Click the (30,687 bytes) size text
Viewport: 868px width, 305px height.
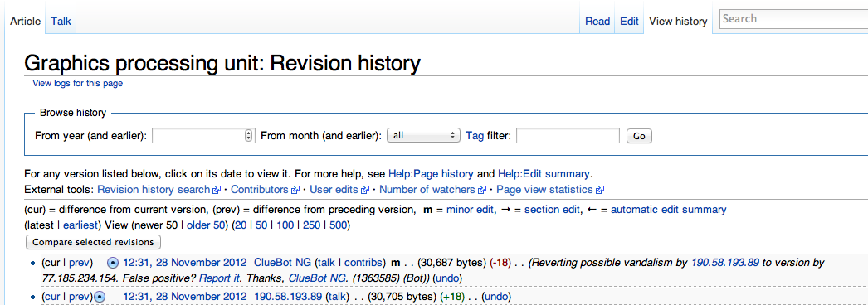point(451,262)
